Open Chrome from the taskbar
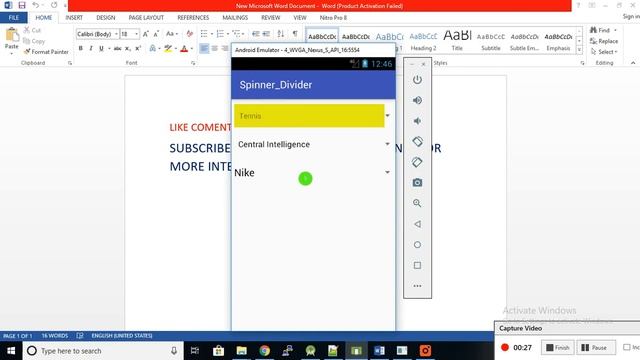 [264, 351]
